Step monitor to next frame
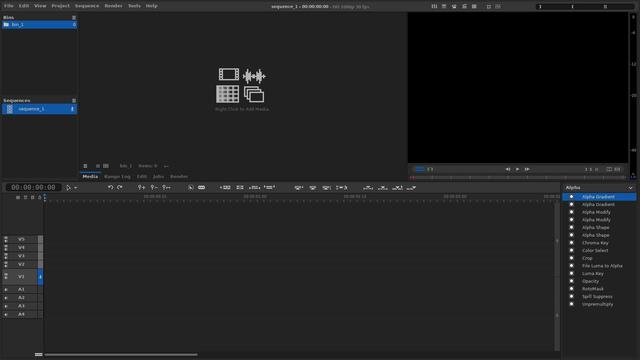Viewport: 640px width, 360px height. (x=527, y=169)
